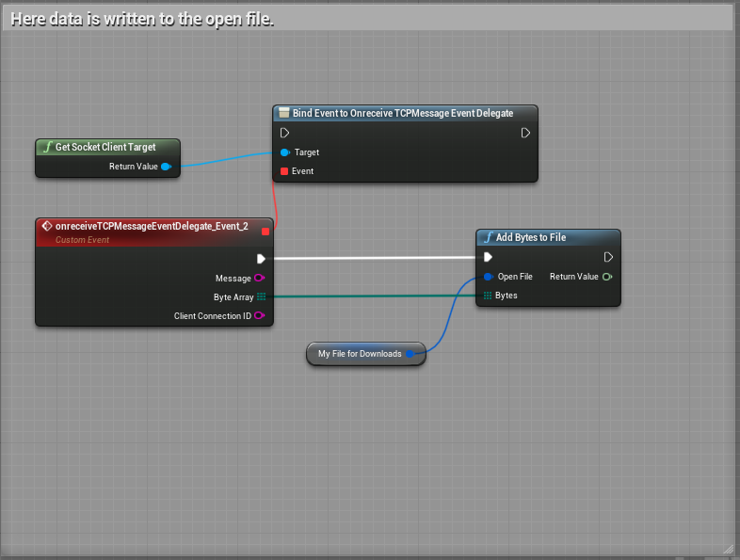Click the input execution pin on Add Bytes to File

[488, 257]
